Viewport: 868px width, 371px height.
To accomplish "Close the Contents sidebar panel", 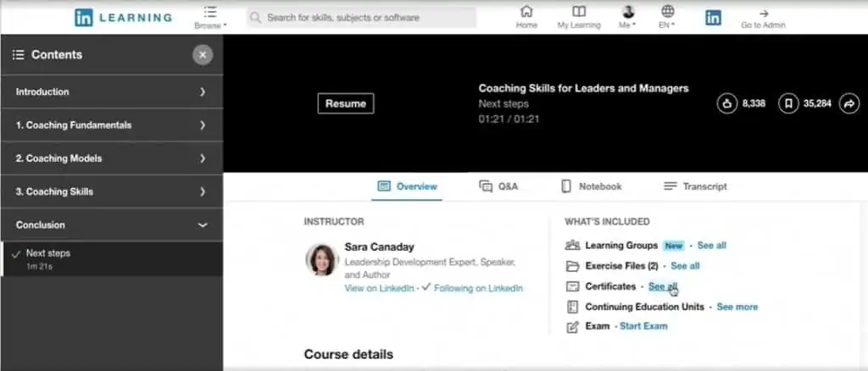I will pyautogui.click(x=203, y=55).
